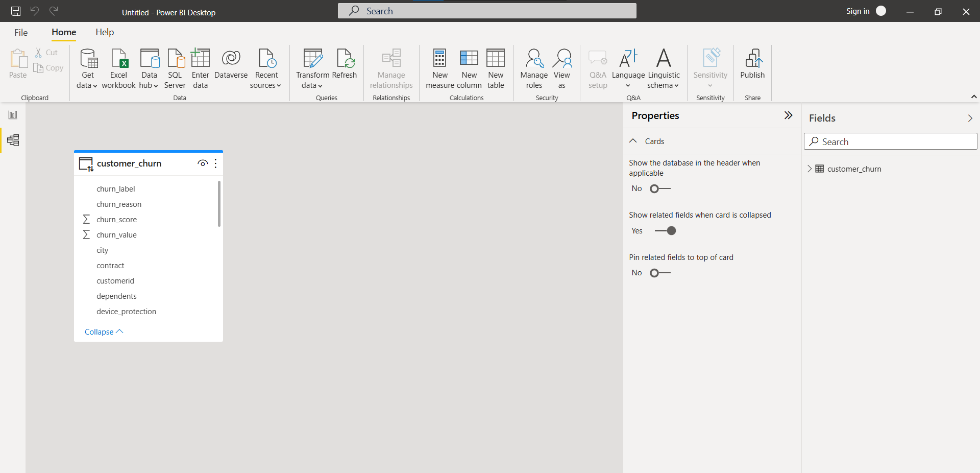This screenshot has height=473, width=980.
Task: Click the View as roles icon
Action: coord(562,58)
